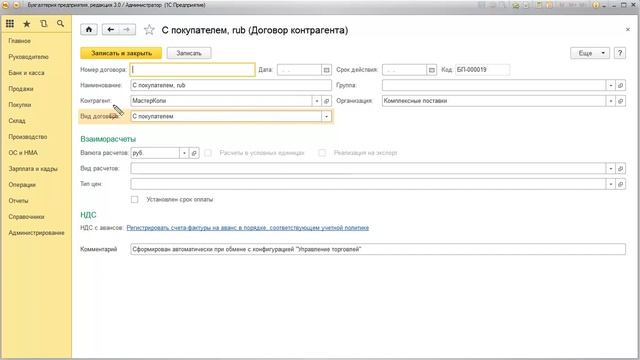Image resolution: width=640 pixels, height=360 pixels.
Task: Open the Склад section
Action: [x=17, y=120]
